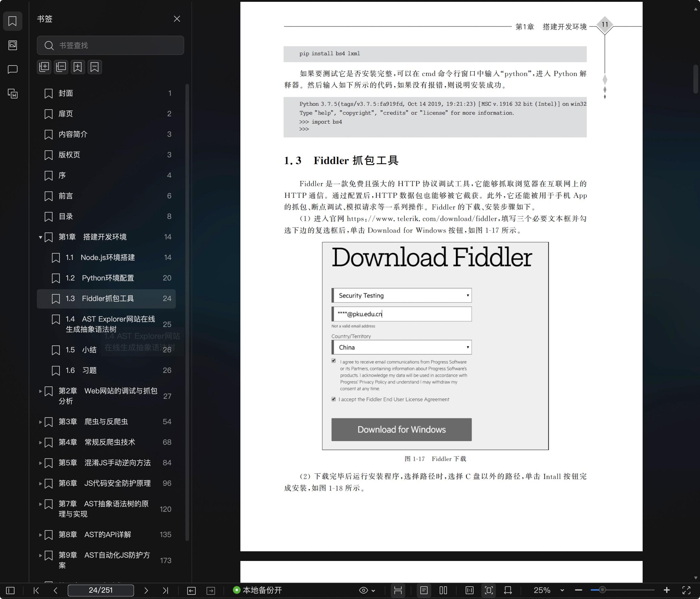Click the 本地备份开 status indicator

click(257, 590)
